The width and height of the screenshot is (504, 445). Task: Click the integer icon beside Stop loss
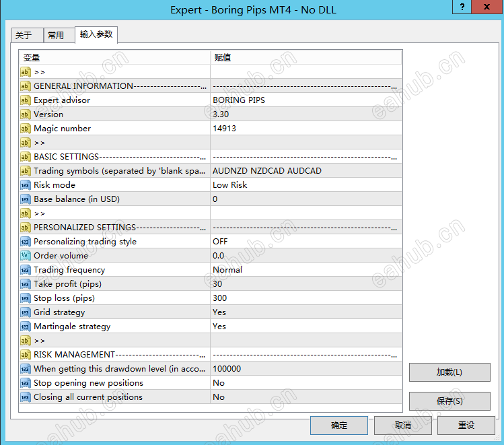pos(26,298)
